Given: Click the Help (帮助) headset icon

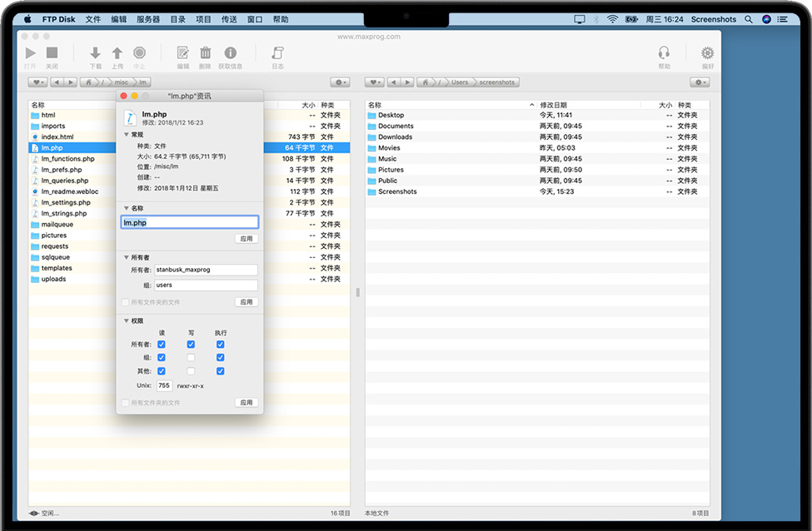Looking at the screenshot, I should (x=664, y=53).
